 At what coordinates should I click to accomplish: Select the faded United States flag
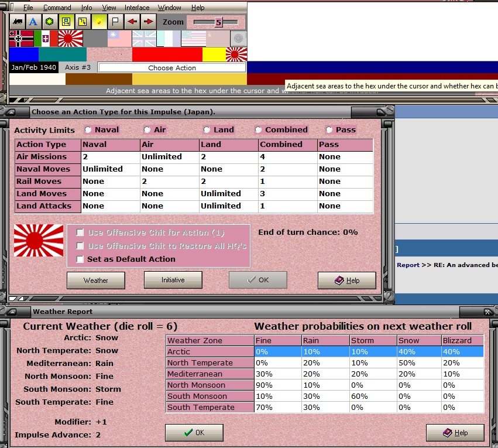pyautogui.click(x=194, y=39)
